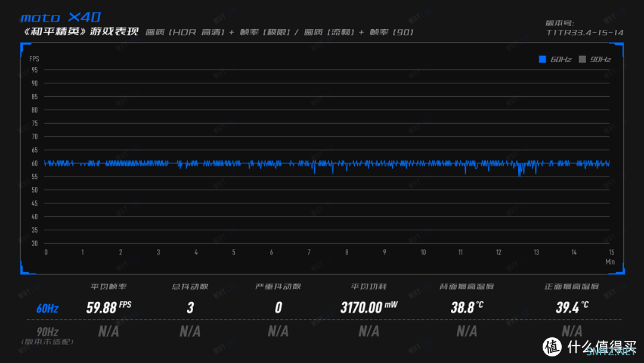The image size is (644, 363).
Task: Click time axis tick label 10
Action: pos(423,253)
